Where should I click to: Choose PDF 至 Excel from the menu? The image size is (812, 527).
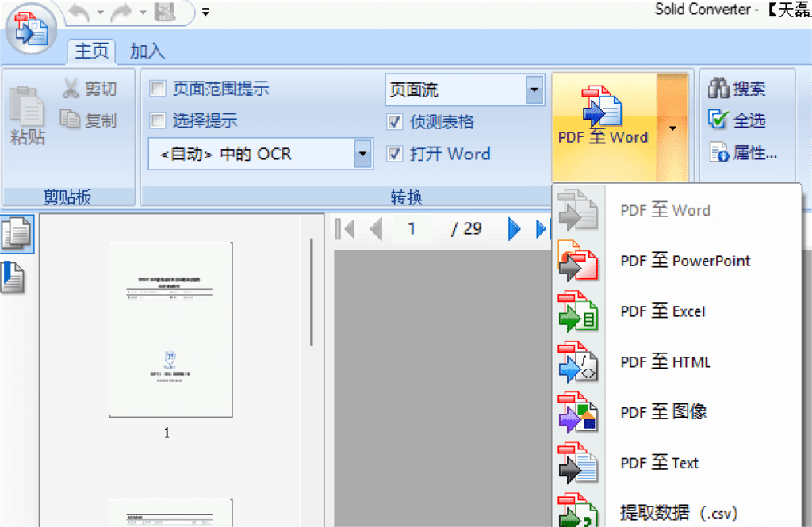(677, 311)
